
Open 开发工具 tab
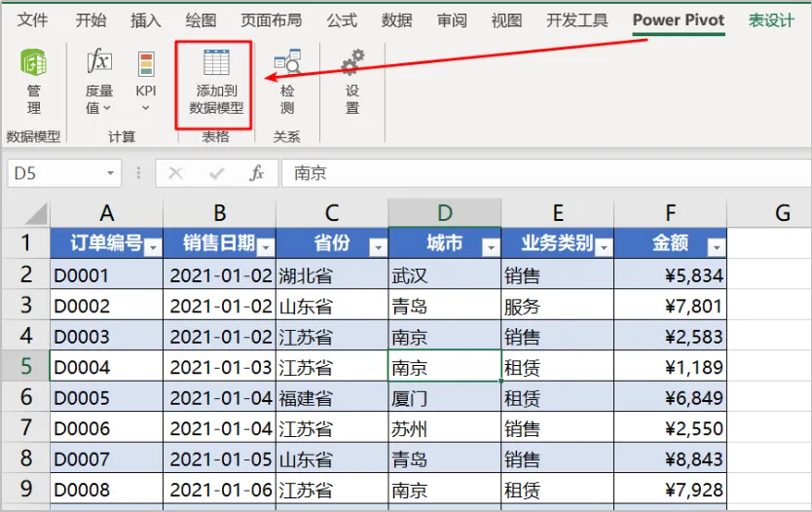577,19
